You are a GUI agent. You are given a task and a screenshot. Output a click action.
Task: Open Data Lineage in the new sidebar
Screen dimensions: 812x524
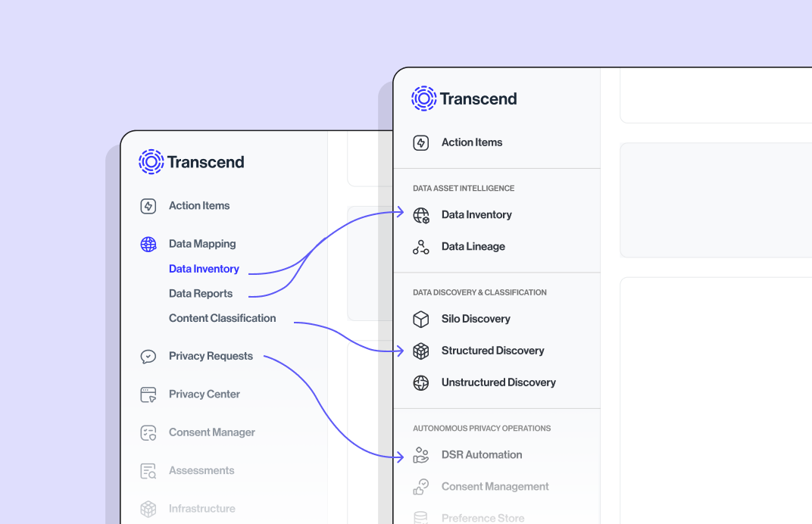pyautogui.click(x=473, y=246)
